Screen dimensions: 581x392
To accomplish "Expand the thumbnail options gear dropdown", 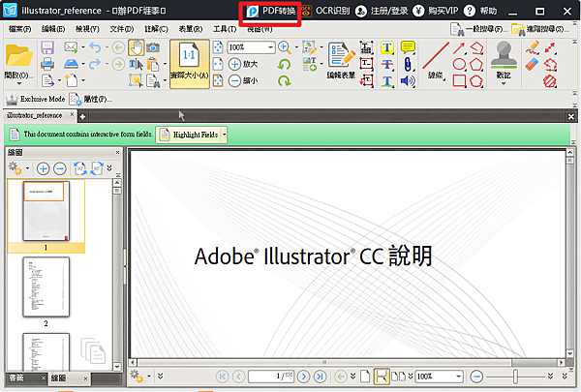I will [x=28, y=169].
